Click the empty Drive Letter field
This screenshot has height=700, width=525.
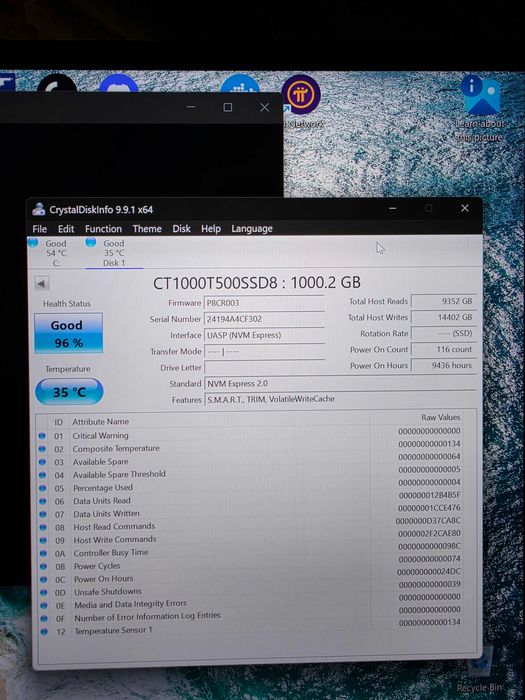click(264, 368)
